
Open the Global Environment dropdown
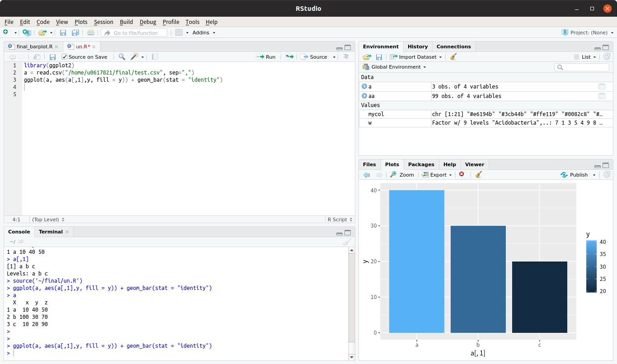pos(394,67)
